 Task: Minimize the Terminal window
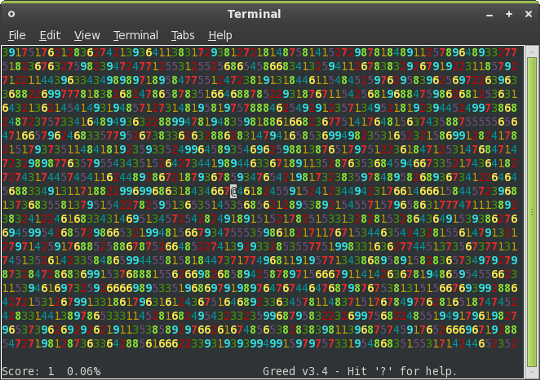tap(489, 14)
